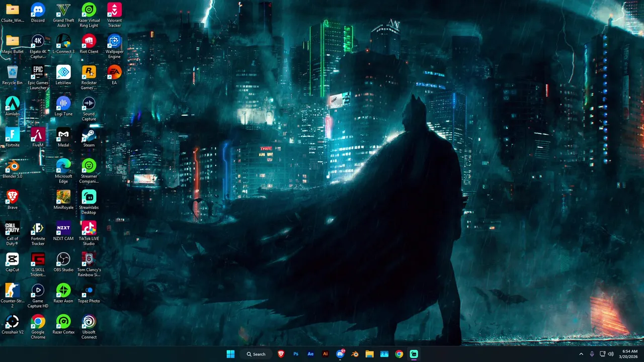Open Streamlabs Desktop shortcut
This screenshot has width=644, height=362.
[89, 203]
